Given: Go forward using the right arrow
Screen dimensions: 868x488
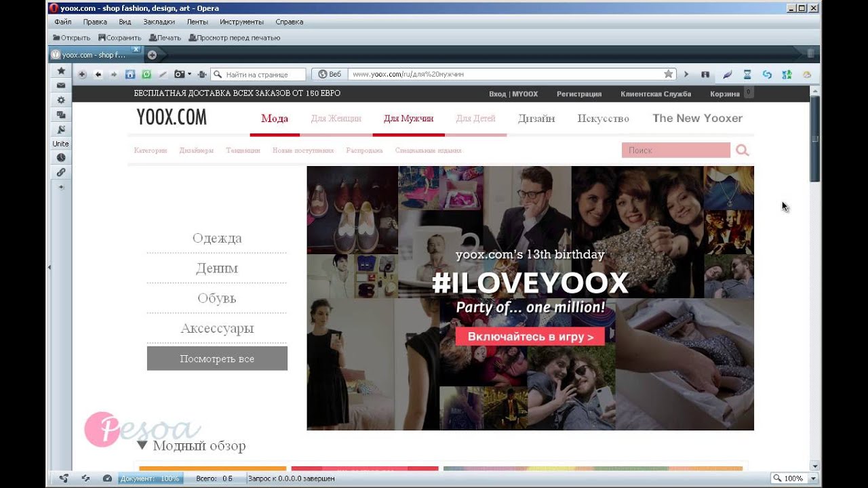Looking at the screenshot, I should [x=114, y=75].
